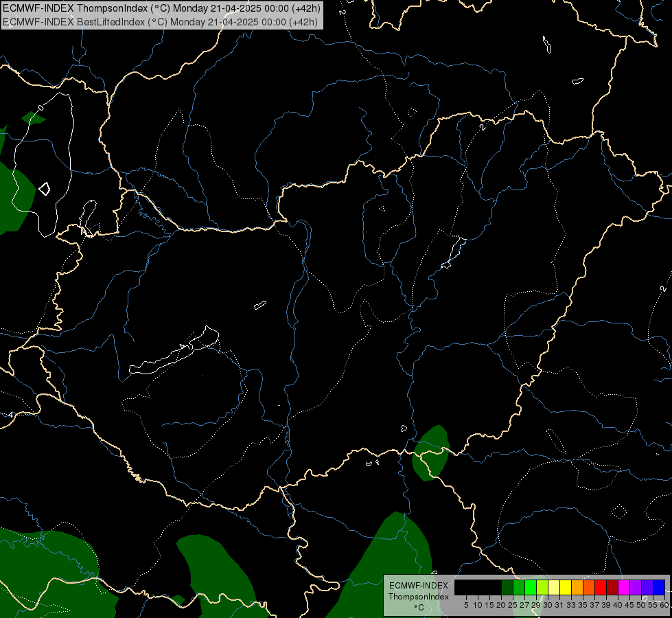Click the blue 55-60 legend swatch

(x=659, y=587)
